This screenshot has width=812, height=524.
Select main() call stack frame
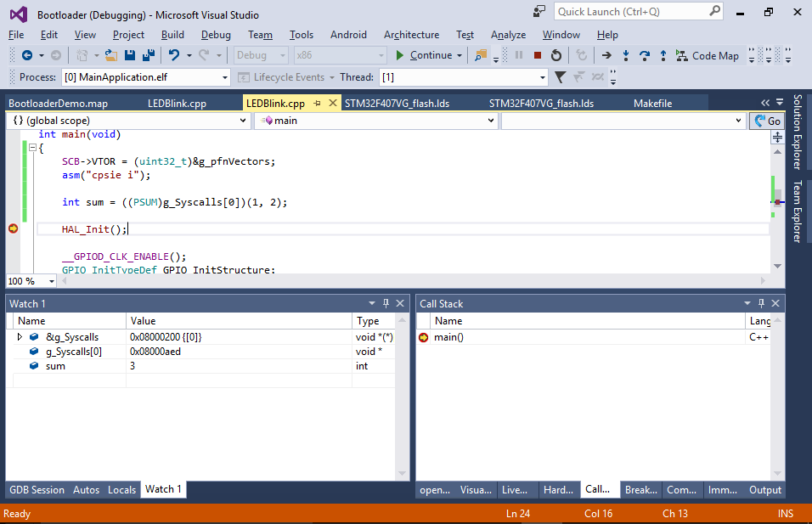pos(594,337)
